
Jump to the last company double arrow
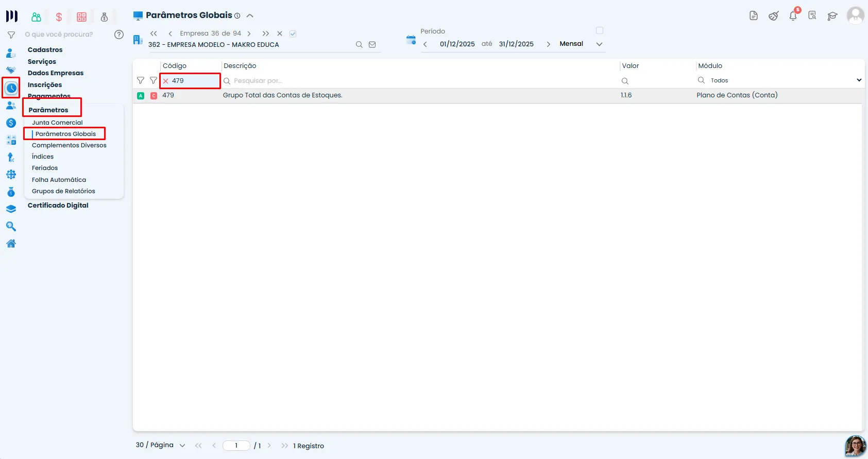click(266, 33)
